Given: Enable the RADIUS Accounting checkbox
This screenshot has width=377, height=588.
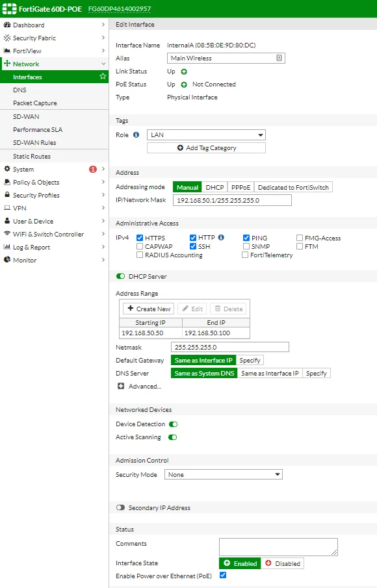Looking at the screenshot, I should [140, 255].
